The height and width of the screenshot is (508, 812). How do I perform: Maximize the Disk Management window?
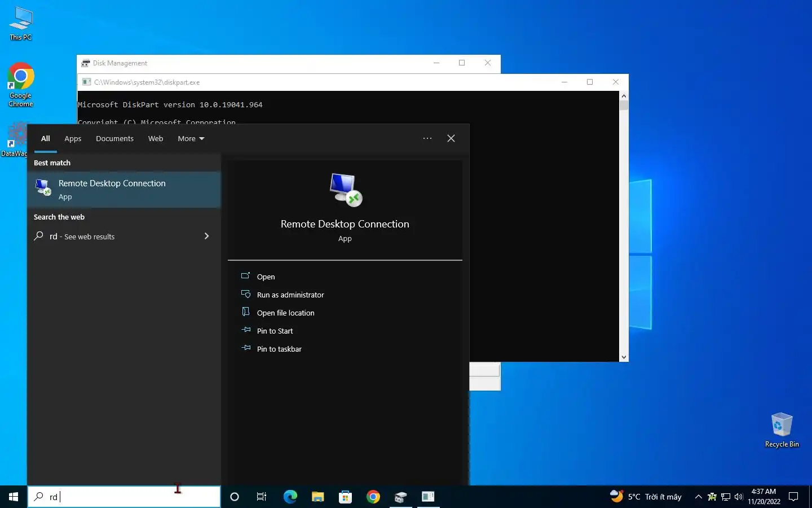click(462, 63)
